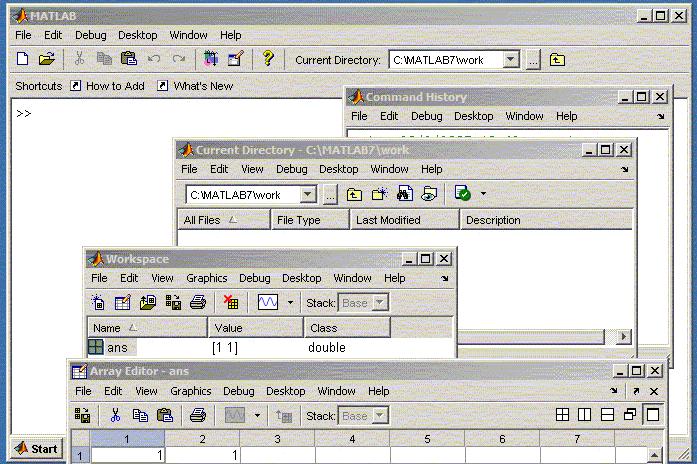This screenshot has width=697, height=464.
Task: Print icon in Workspace toolbar
Action: [x=198, y=303]
